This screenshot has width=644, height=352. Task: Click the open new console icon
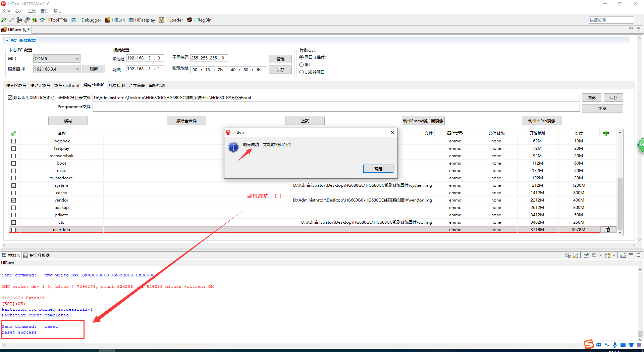pos(607,255)
